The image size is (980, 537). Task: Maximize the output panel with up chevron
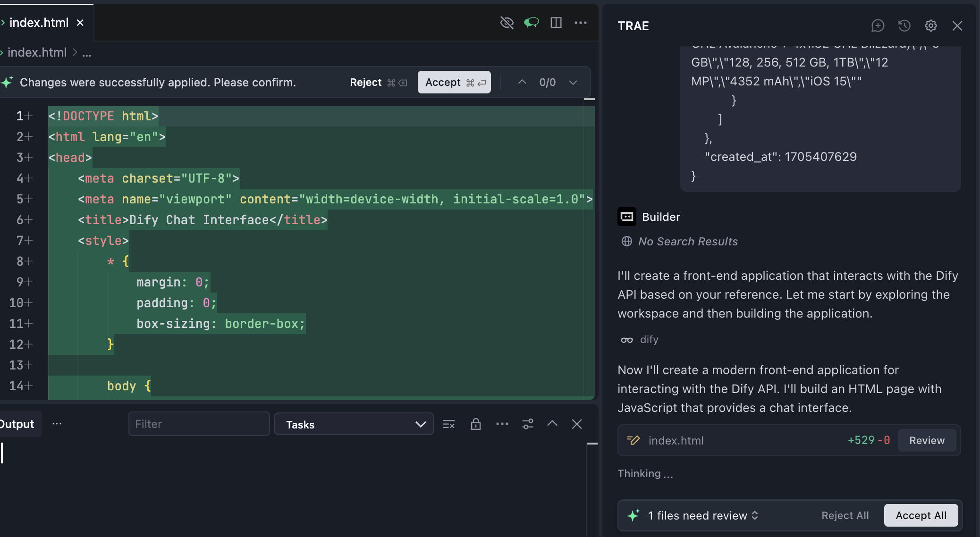coord(552,424)
